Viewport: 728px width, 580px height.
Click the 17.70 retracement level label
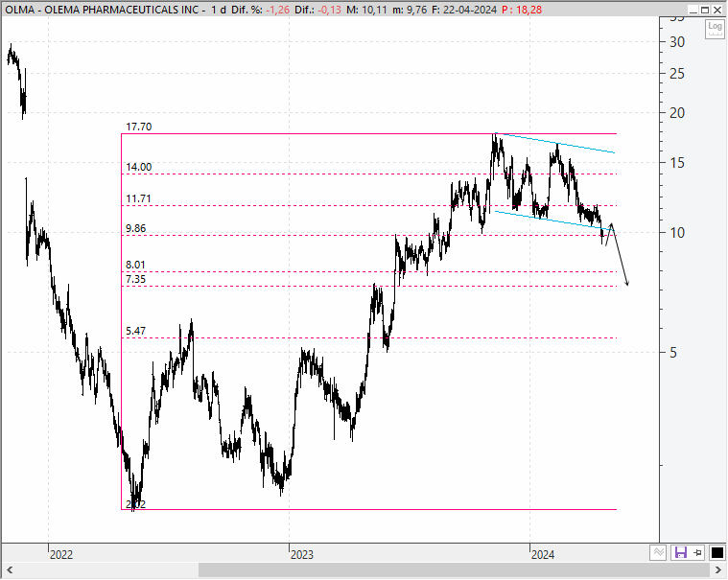coord(138,127)
